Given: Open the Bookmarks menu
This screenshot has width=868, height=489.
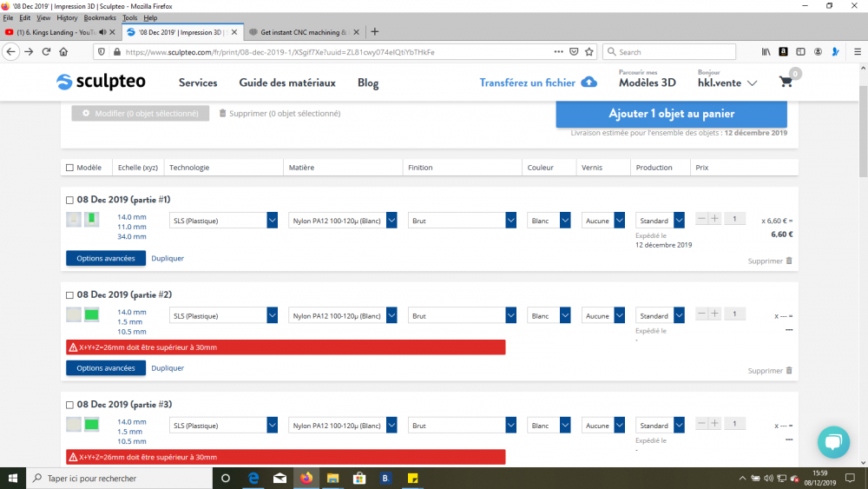Looking at the screenshot, I should (100, 17).
